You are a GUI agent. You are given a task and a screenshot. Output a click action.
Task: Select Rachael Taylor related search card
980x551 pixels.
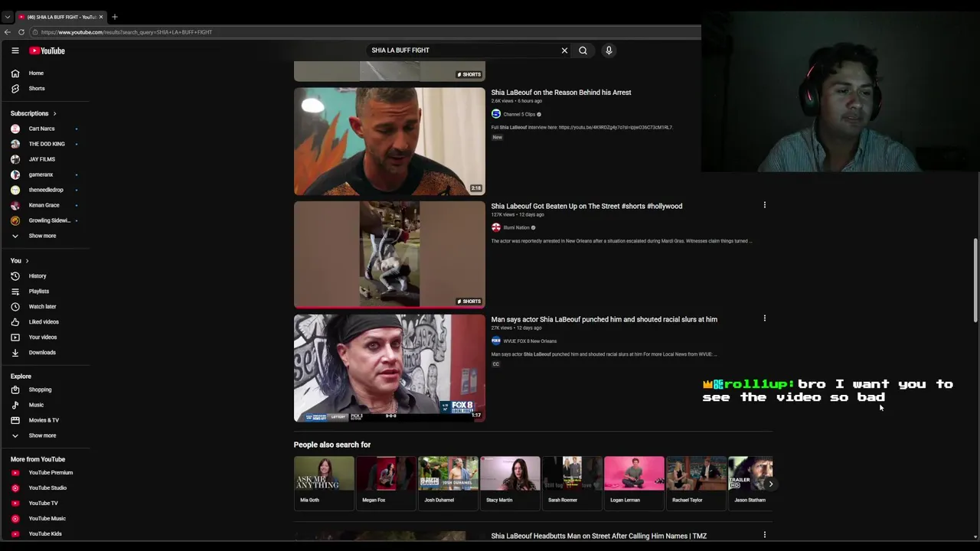coord(696,482)
